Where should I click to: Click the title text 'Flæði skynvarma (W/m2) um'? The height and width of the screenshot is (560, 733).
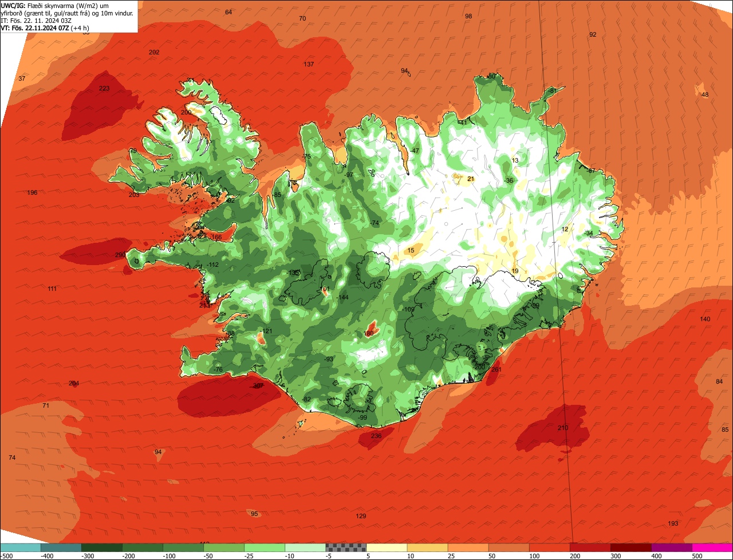(68, 5)
